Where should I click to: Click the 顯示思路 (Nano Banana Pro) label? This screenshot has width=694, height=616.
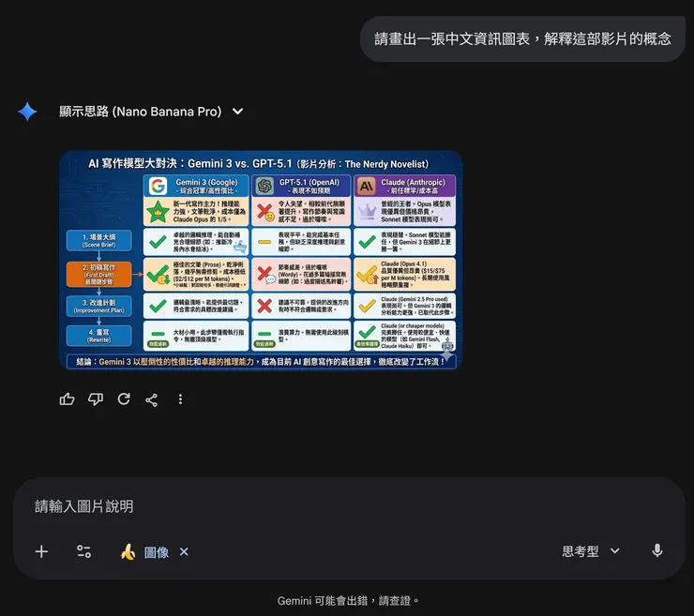[141, 112]
